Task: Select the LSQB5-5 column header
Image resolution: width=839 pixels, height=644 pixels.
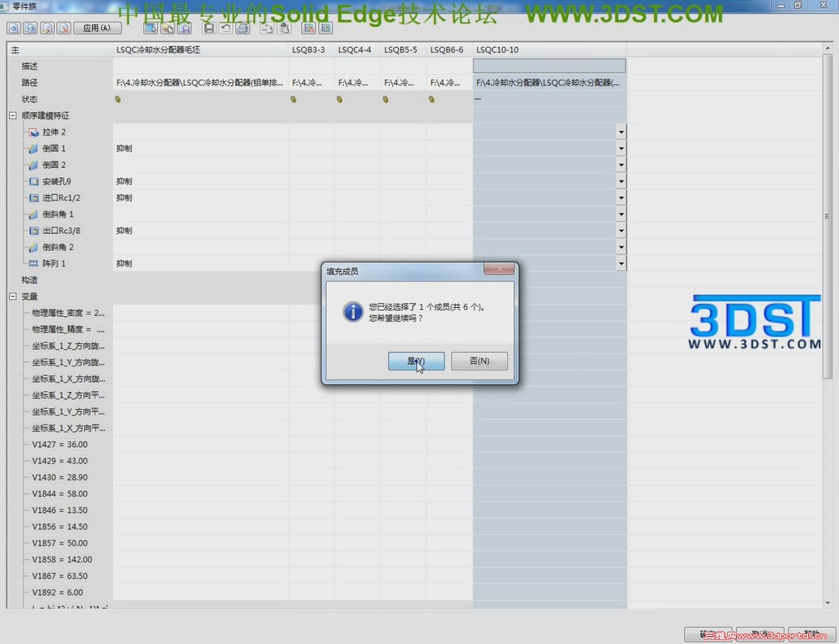Action: [404, 50]
